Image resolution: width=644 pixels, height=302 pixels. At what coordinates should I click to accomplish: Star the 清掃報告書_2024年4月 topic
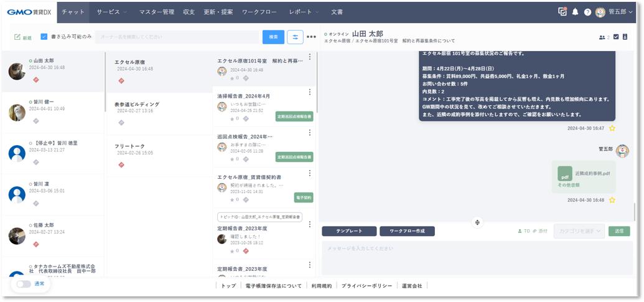pos(232,118)
